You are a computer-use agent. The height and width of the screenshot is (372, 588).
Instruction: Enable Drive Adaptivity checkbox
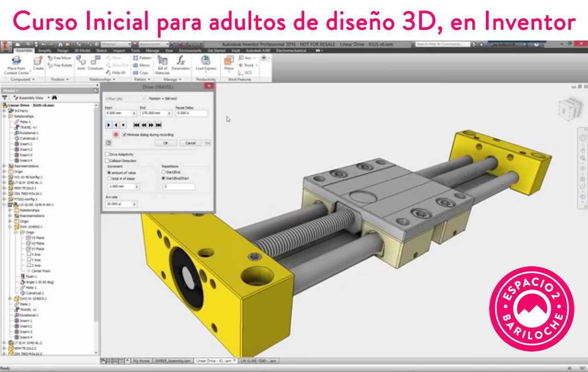107,154
